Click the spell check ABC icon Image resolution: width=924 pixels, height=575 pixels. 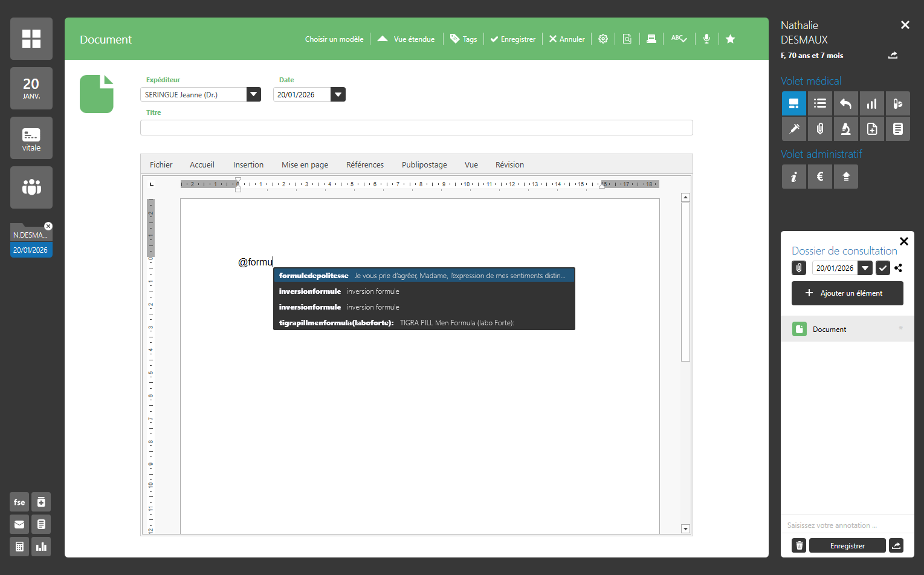679,39
